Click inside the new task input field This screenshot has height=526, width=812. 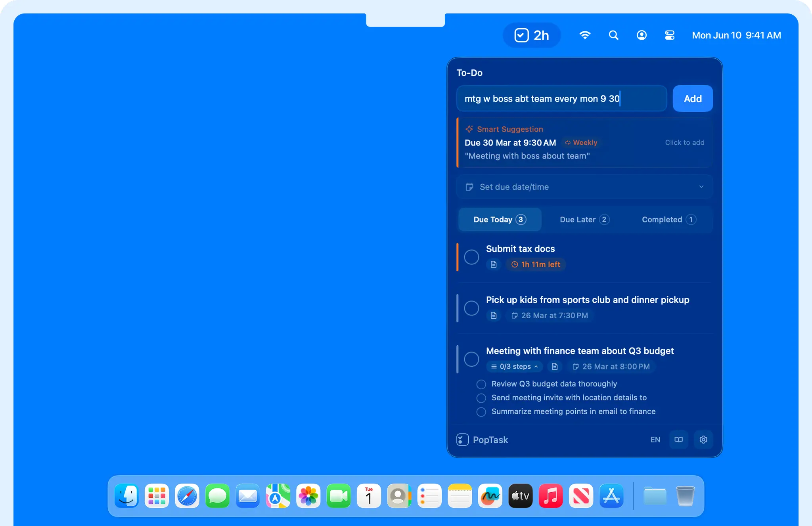pos(561,98)
